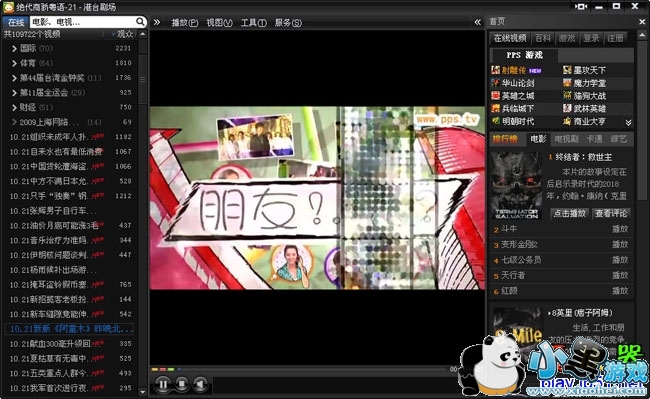Viewport: 650px width, 399px height.
Task: Play 斗牛 via its 播放 link
Action: (620, 229)
